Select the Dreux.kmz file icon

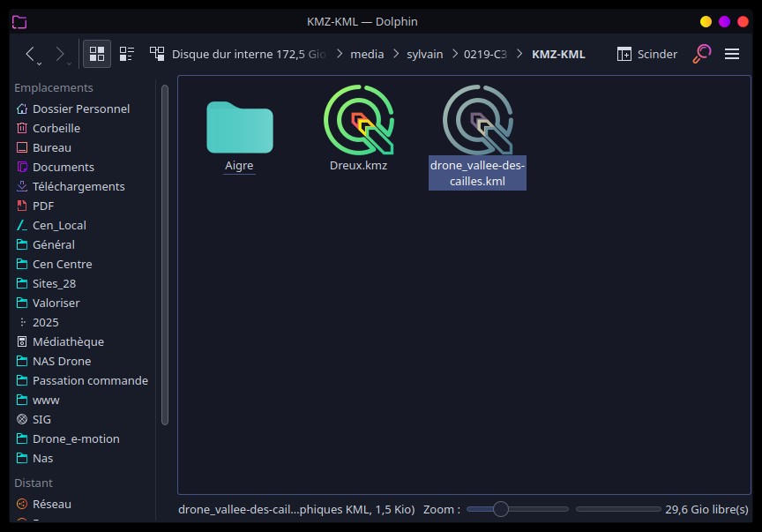(x=358, y=120)
